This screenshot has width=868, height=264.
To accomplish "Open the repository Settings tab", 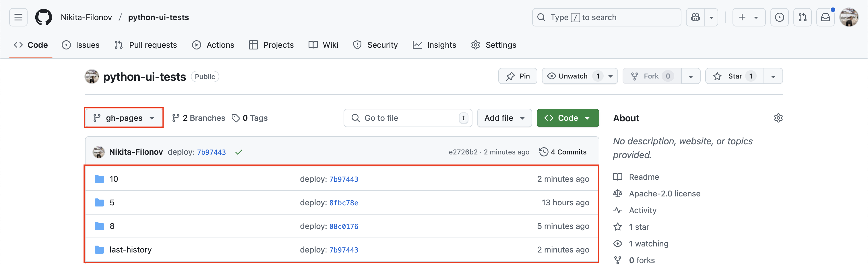I will 494,45.
